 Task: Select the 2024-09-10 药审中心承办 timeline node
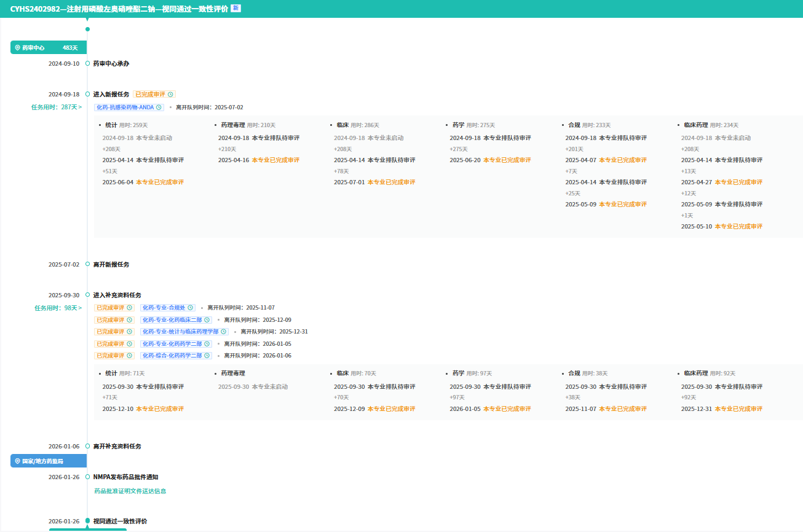[x=87, y=64]
